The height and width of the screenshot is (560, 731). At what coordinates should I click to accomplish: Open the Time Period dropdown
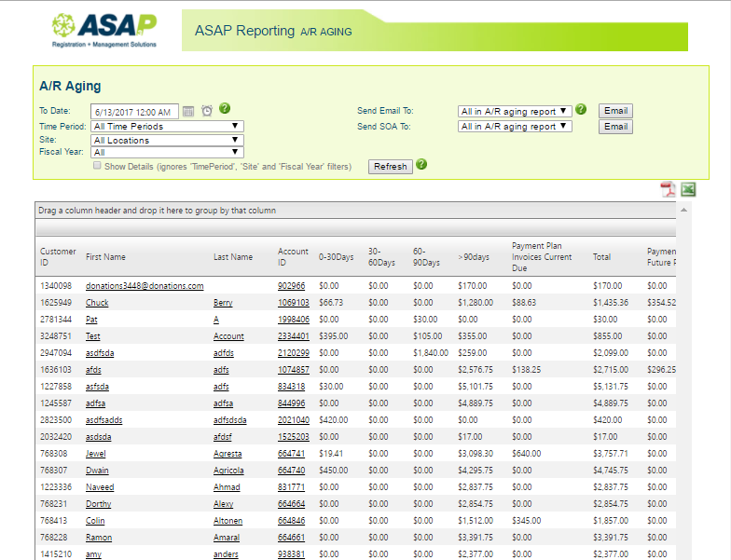(167, 126)
